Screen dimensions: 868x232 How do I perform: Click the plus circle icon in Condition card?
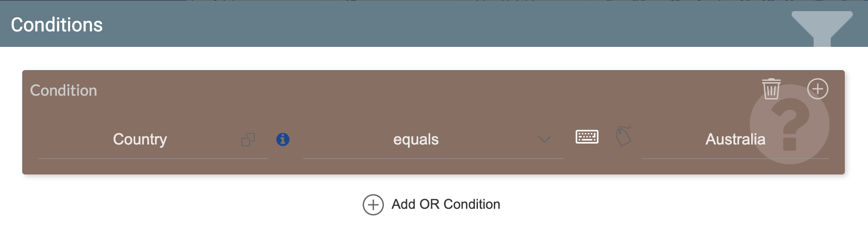pyautogui.click(x=817, y=89)
